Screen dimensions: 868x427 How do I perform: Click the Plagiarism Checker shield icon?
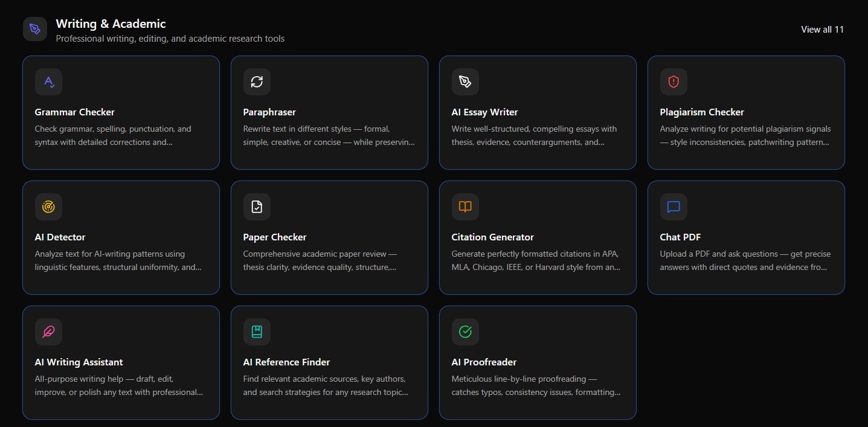(674, 82)
